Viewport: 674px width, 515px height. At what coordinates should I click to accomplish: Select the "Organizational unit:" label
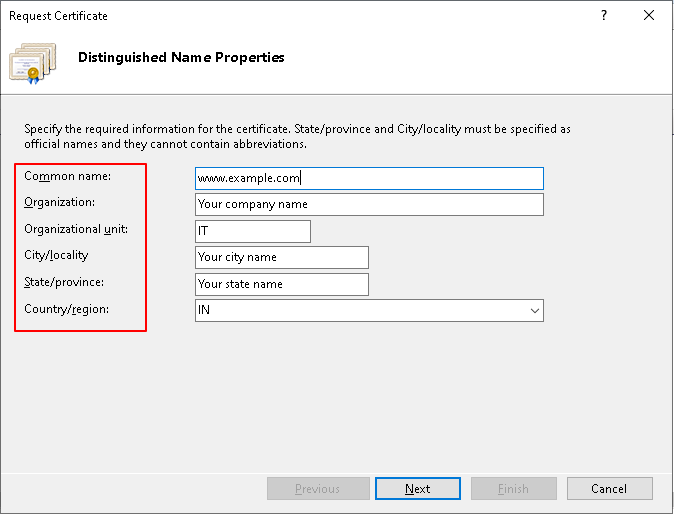click(x=76, y=229)
